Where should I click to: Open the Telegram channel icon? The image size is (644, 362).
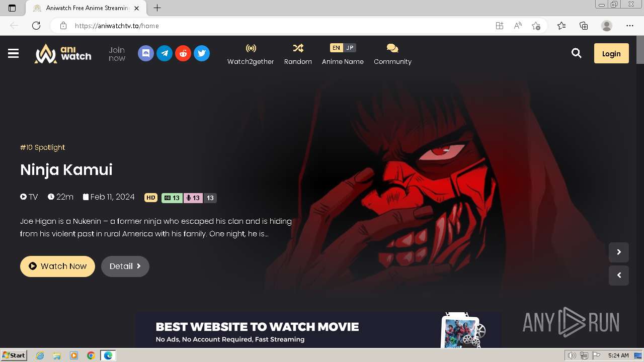(x=165, y=53)
